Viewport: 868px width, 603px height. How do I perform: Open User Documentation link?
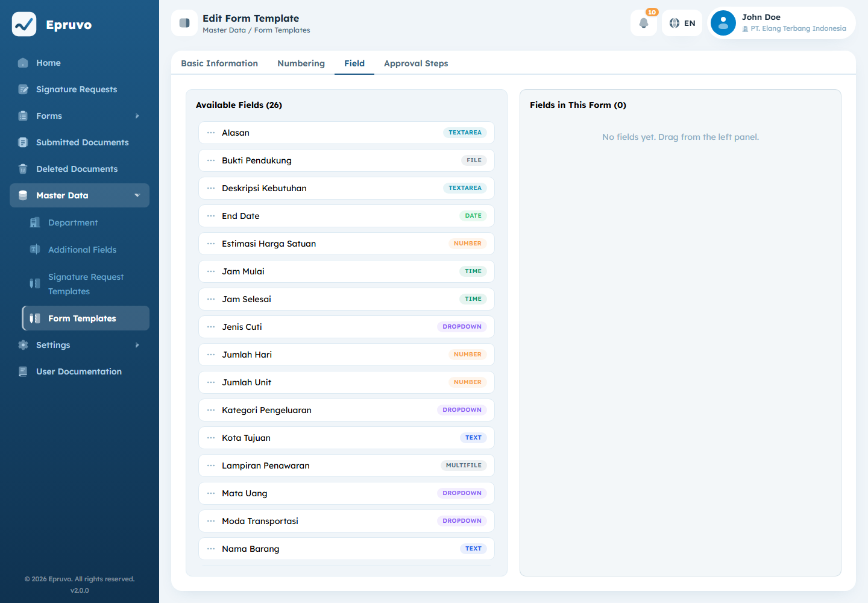79,371
